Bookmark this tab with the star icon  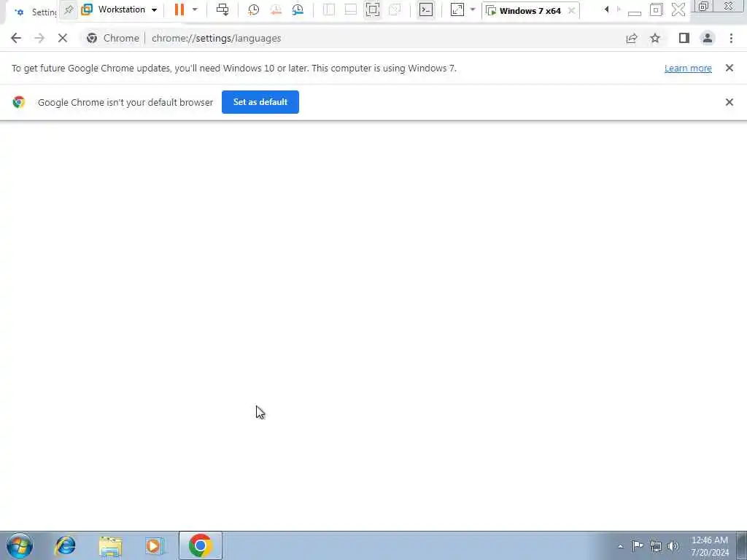pyautogui.click(x=655, y=38)
